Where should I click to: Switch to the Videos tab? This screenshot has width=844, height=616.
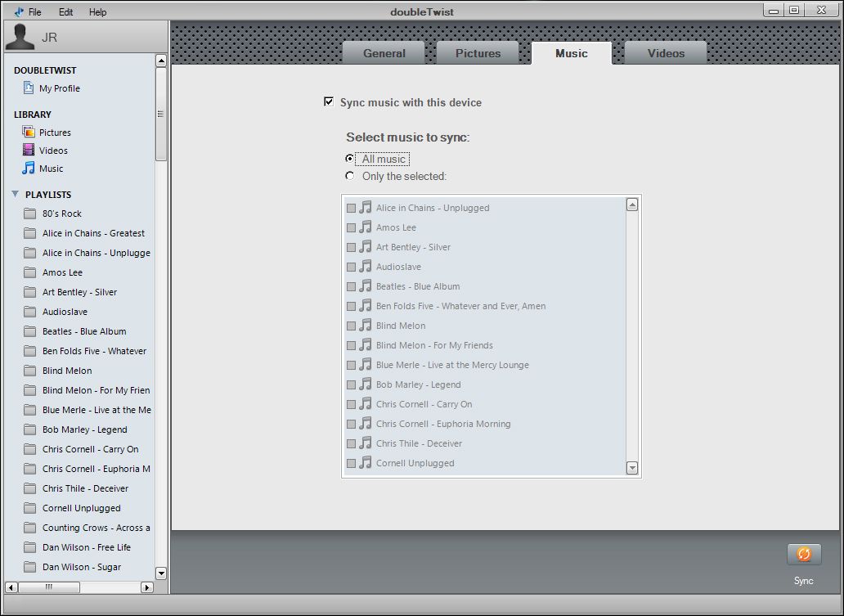coord(666,53)
